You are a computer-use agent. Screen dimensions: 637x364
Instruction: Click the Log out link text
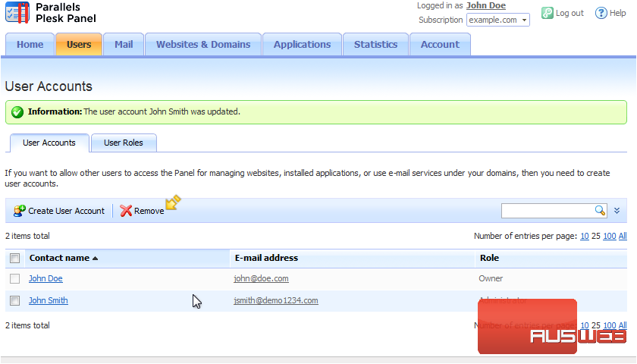570,13
